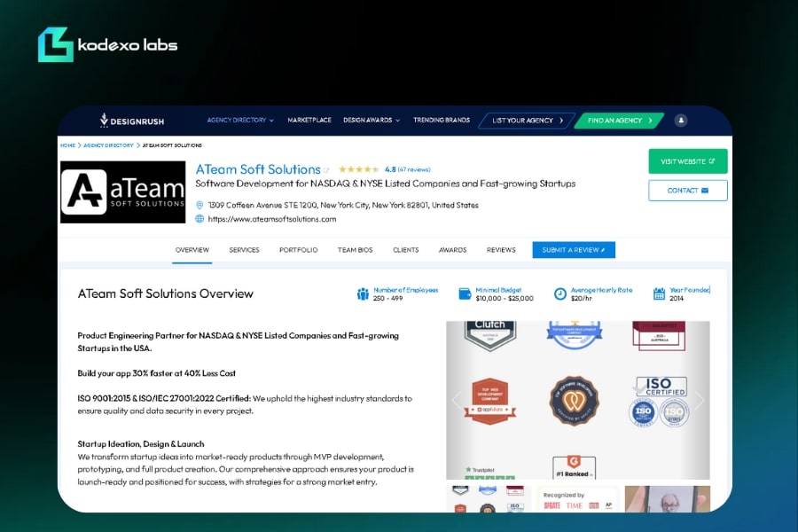Click the Home breadcrumb link
This screenshot has height=532, width=798.
[x=67, y=145]
